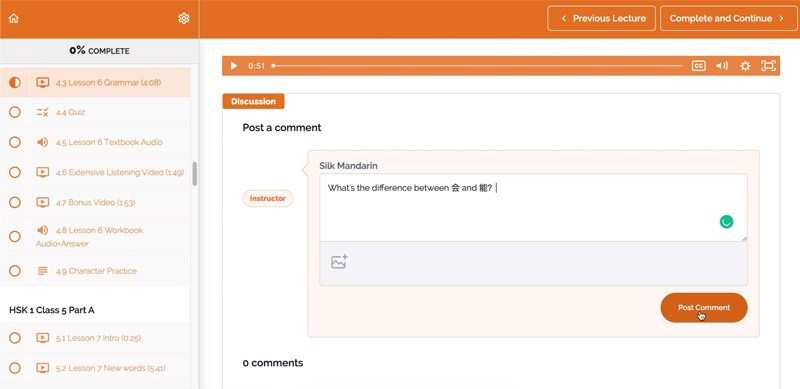The height and width of the screenshot is (389, 800).
Task: Post the comment
Action: click(704, 307)
